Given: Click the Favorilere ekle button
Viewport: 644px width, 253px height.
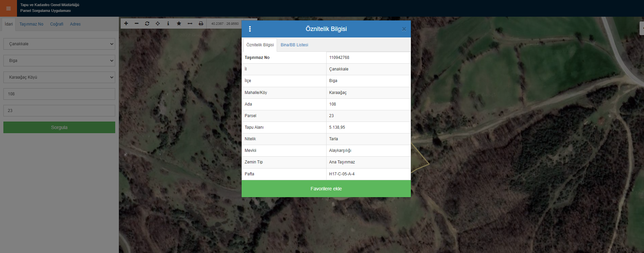Looking at the screenshot, I should [x=326, y=189].
